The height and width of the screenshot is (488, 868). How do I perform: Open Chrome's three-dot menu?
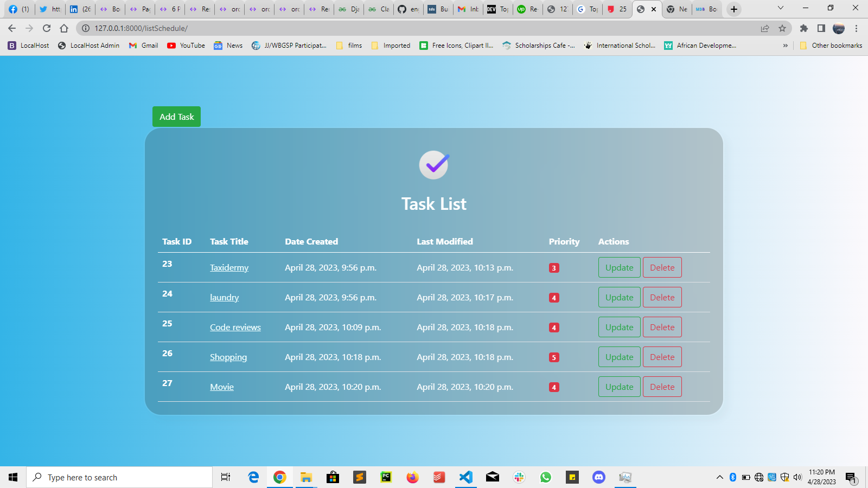coord(857,28)
